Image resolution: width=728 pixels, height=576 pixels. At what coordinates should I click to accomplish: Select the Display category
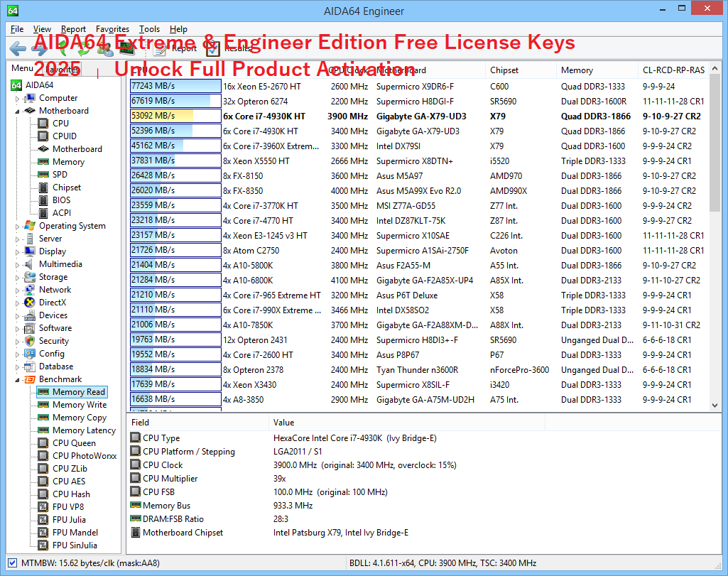coord(53,251)
